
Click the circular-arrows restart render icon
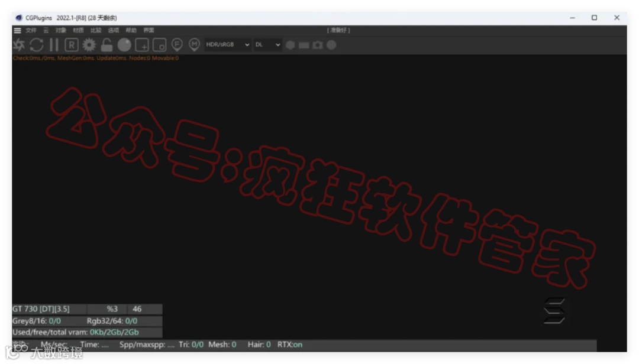36,45
